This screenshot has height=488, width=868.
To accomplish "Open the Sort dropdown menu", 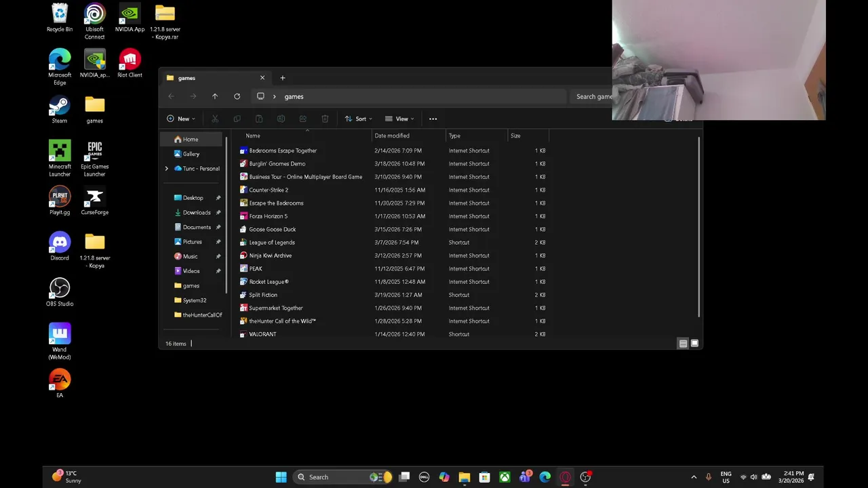I will coord(358,119).
